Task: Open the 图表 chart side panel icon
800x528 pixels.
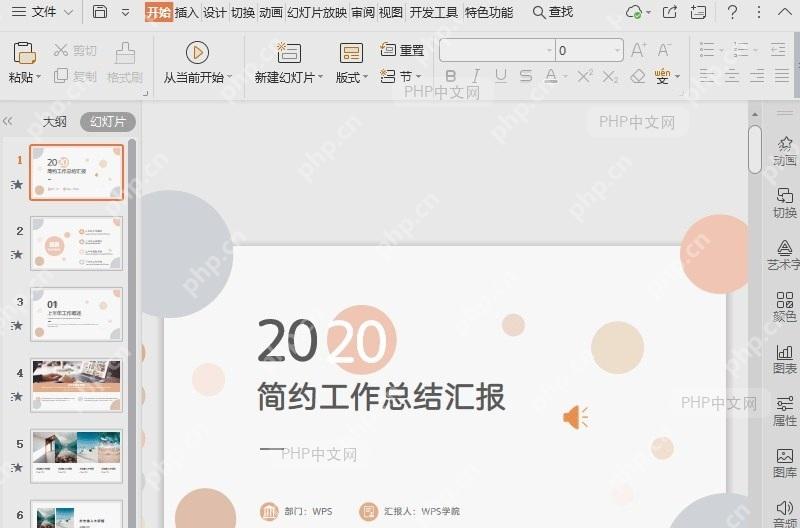Action: pyautogui.click(x=785, y=359)
